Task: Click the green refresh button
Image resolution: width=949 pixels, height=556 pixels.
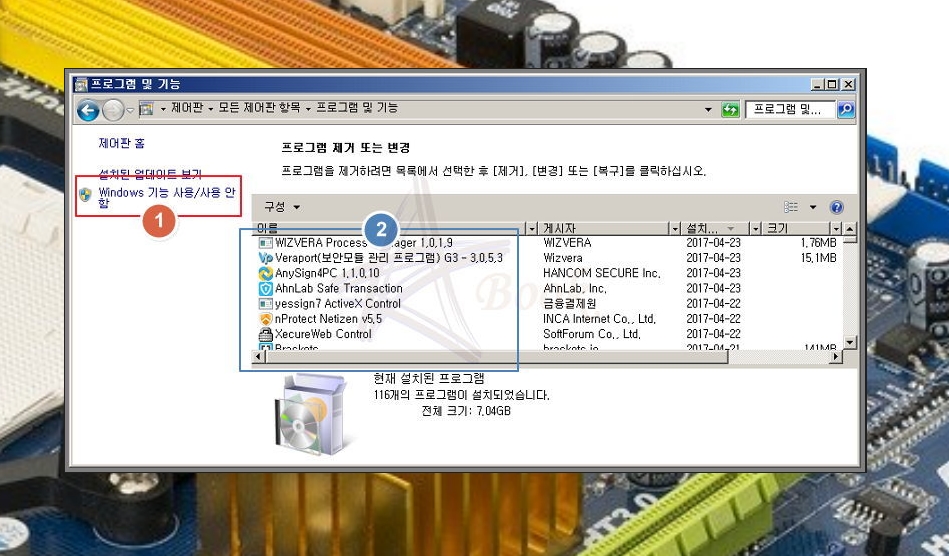Action: [x=731, y=110]
